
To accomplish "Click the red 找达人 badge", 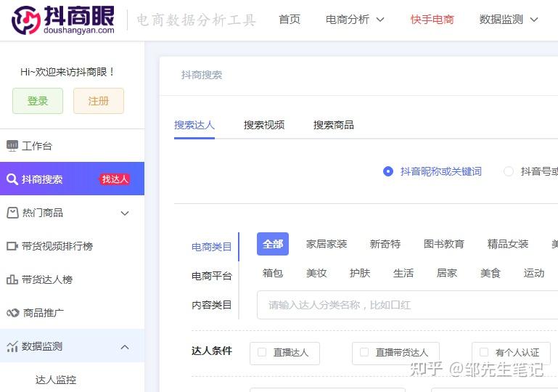I will point(115,179).
